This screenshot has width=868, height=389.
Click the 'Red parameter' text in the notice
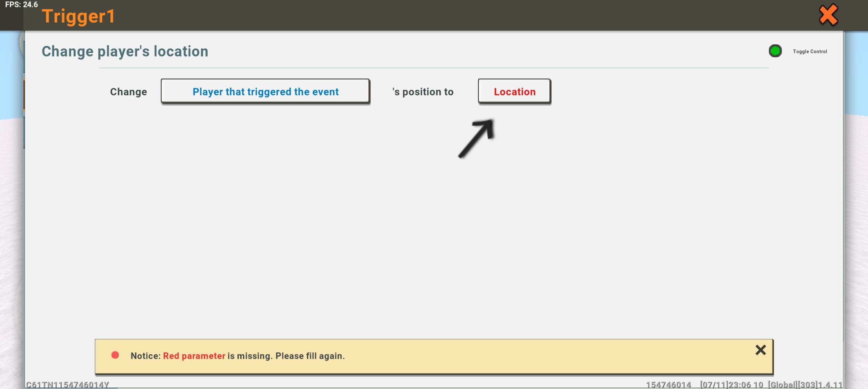[194, 356]
